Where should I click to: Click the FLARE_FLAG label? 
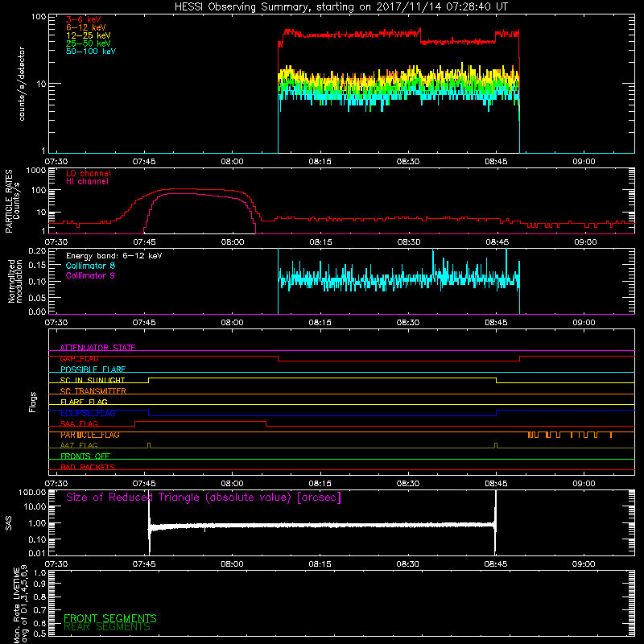84,402
